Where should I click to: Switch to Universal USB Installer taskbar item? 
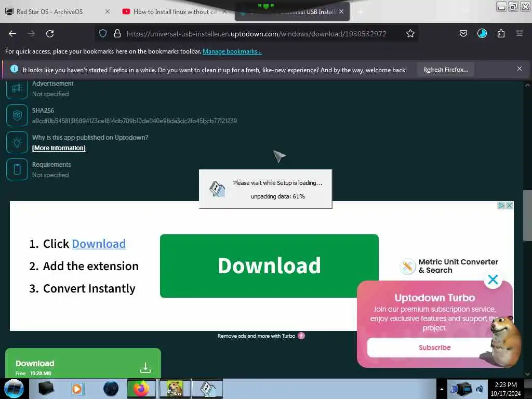pos(208,389)
